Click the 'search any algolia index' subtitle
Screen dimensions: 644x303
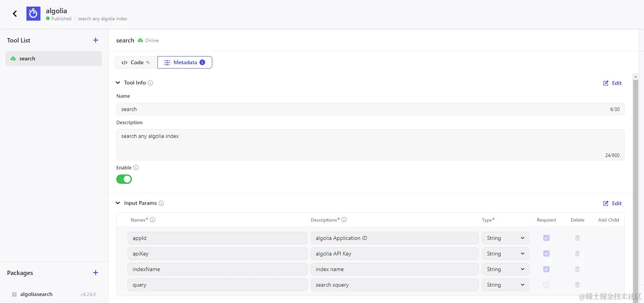103,19
